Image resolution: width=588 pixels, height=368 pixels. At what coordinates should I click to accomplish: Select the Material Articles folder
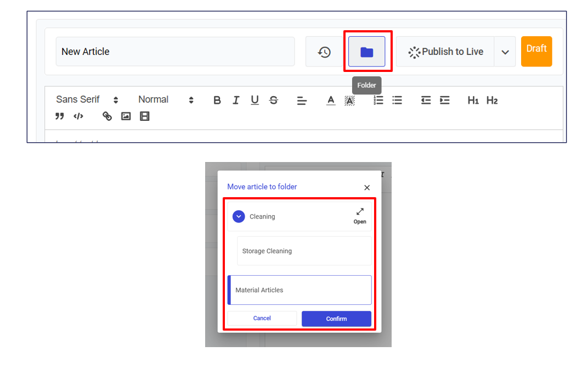(x=300, y=290)
